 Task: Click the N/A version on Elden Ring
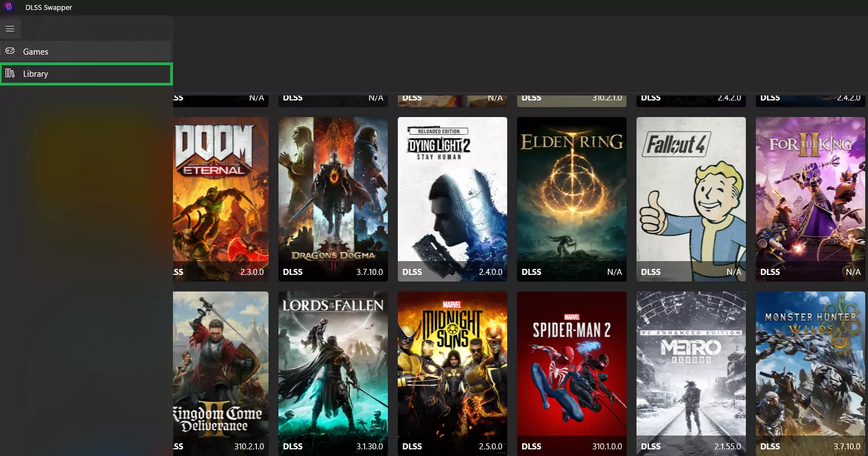pos(614,272)
